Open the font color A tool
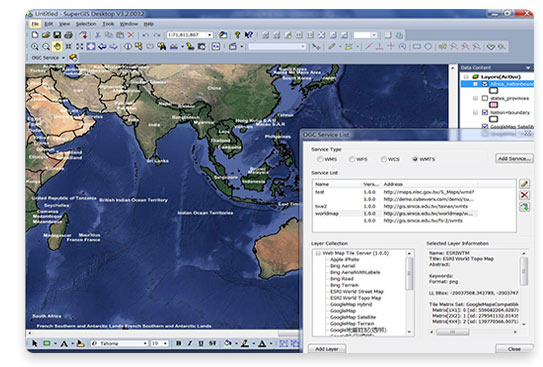This screenshot has width=543, height=367. [262, 343]
